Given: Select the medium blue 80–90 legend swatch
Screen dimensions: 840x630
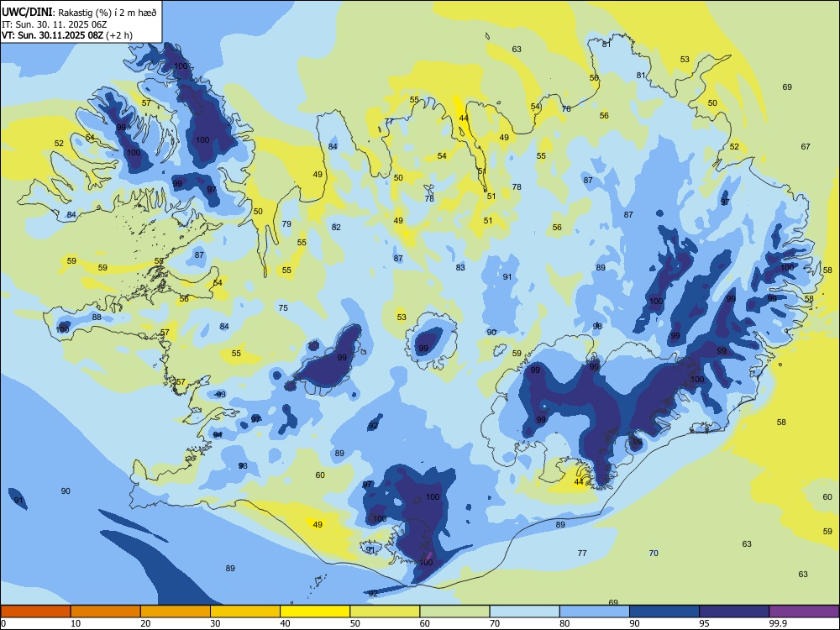Looking at the screenshot, I should (x=594, y=612).
